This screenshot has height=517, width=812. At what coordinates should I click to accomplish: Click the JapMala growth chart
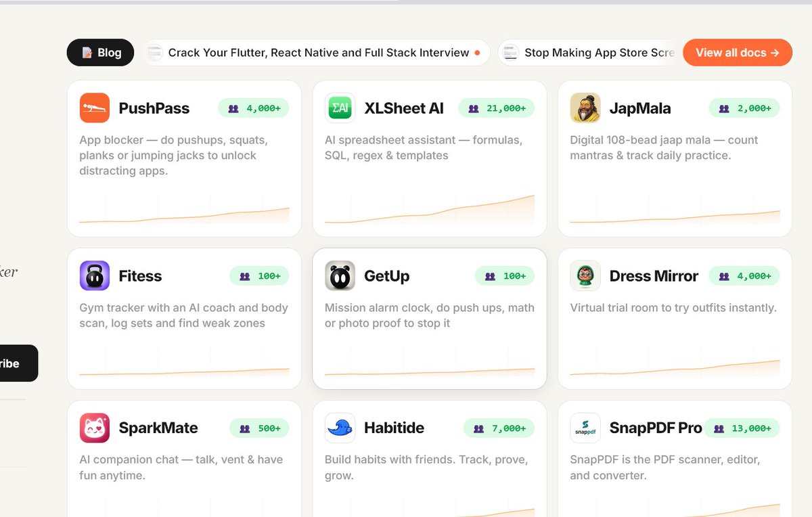click(675, 211)
